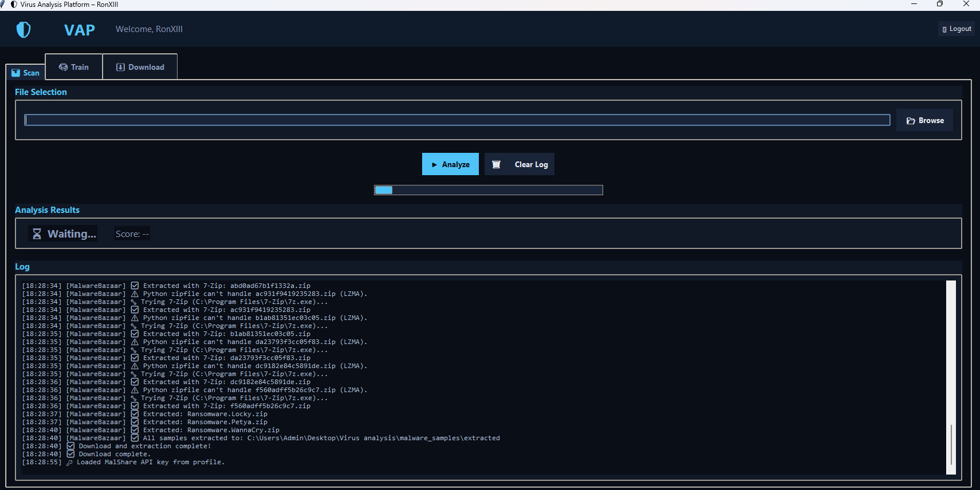Click the 'Welcome, RonXIII' greeting text
This screenshot has height=490, width=980.
(149, 29)
